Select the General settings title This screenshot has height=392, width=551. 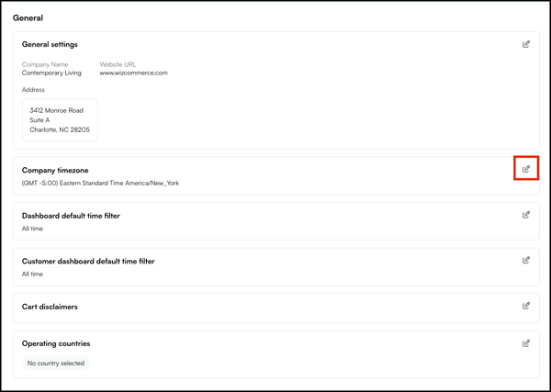(x=50, y=44)
